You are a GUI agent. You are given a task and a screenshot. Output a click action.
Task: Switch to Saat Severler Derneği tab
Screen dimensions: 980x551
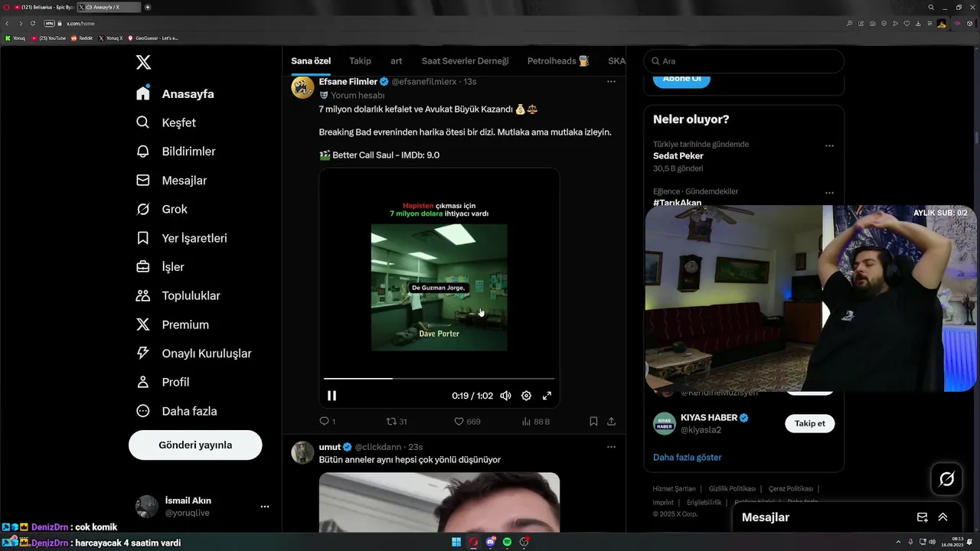pyautogui.click(x=465, y=61)
